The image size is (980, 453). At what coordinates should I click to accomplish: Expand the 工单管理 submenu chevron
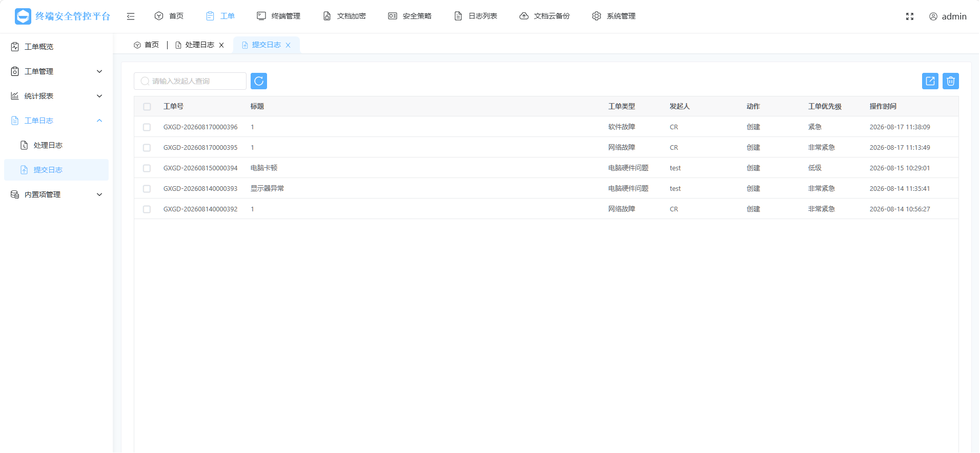[99, 71]
